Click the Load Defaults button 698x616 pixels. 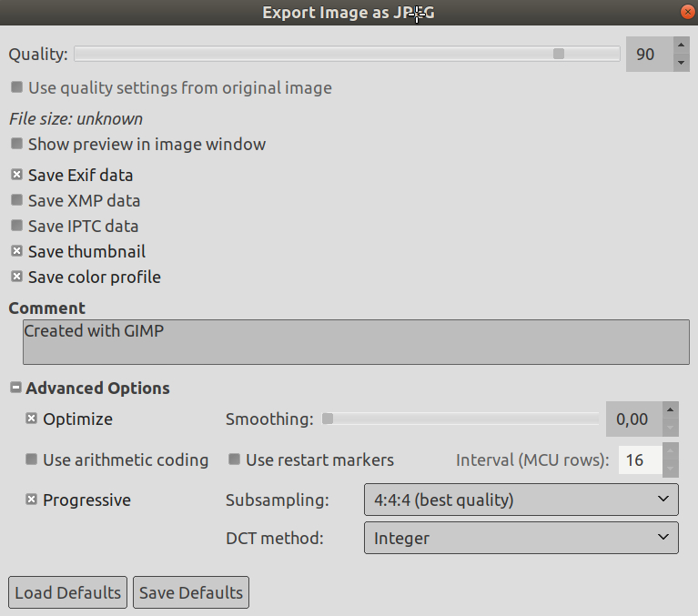click(67, 592)
